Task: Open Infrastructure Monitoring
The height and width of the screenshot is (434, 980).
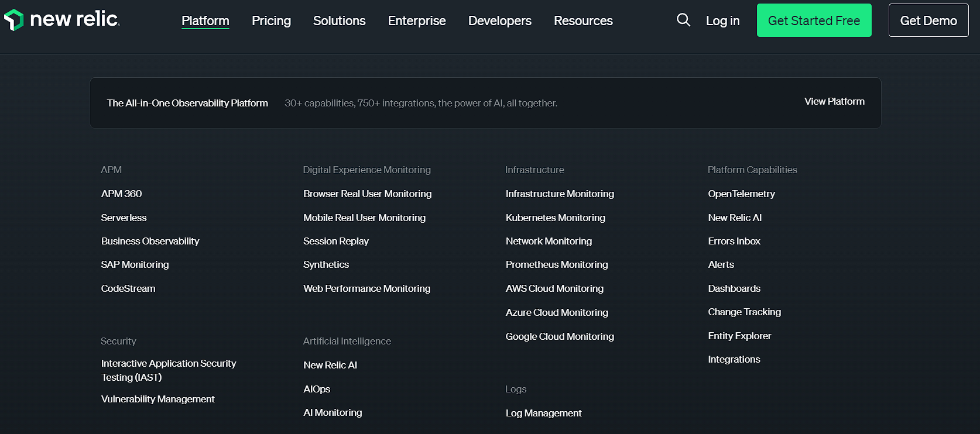Action: (560, 194)
